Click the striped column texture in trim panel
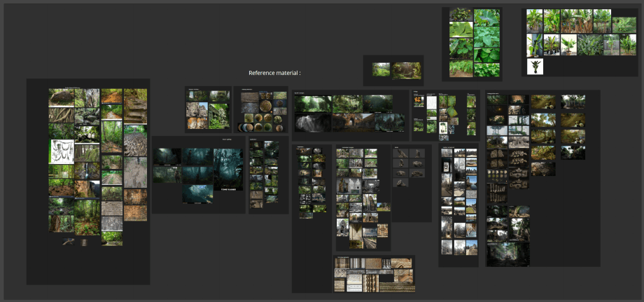 pyautogui.click(x=356, y=263)
